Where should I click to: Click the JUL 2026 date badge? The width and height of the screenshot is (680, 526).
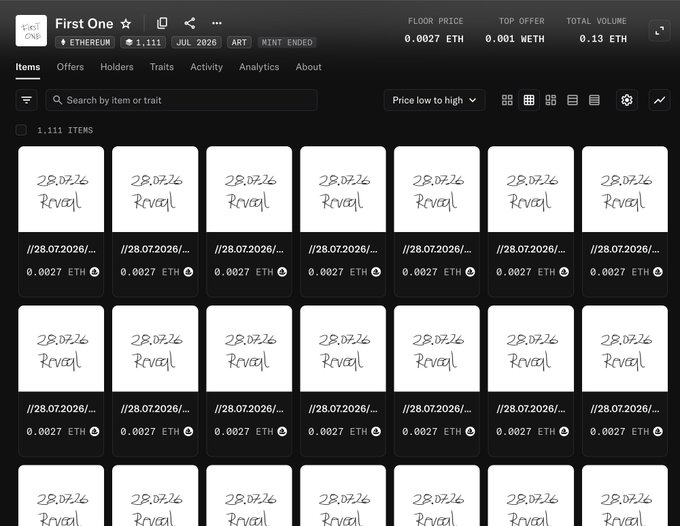point(196,42)
